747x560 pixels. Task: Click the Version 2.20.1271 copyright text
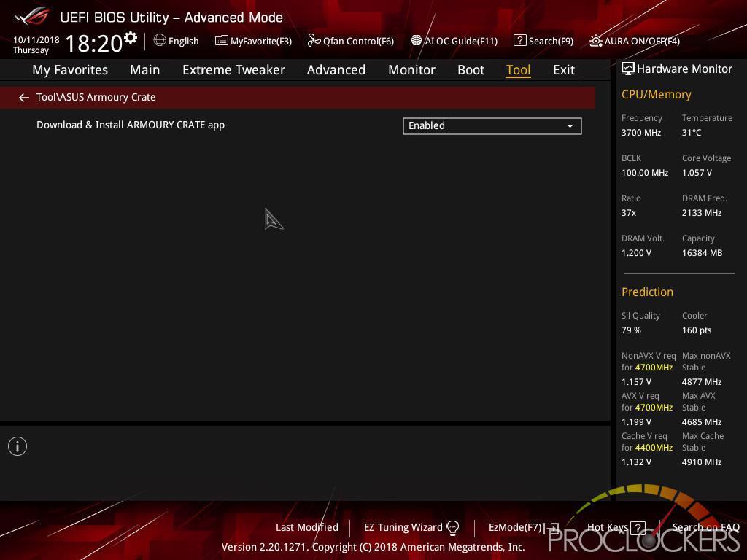(x=373, y=547)
